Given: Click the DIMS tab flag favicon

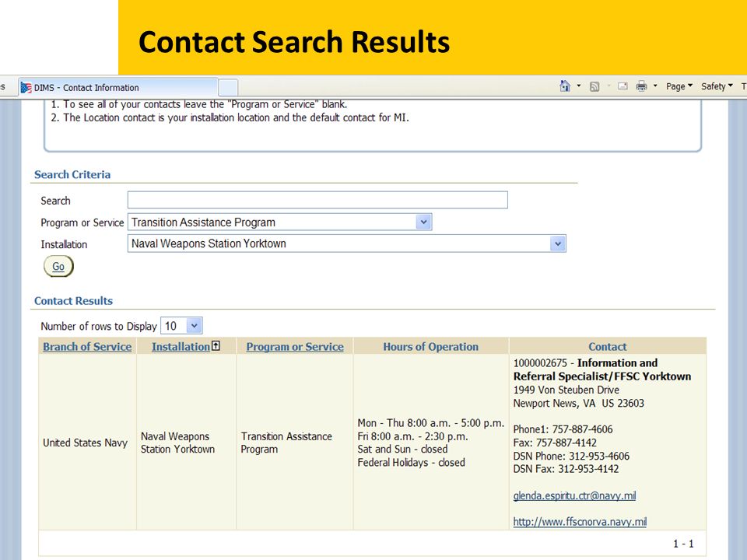Looking at the screenshot, I should [x=26, y=88].
